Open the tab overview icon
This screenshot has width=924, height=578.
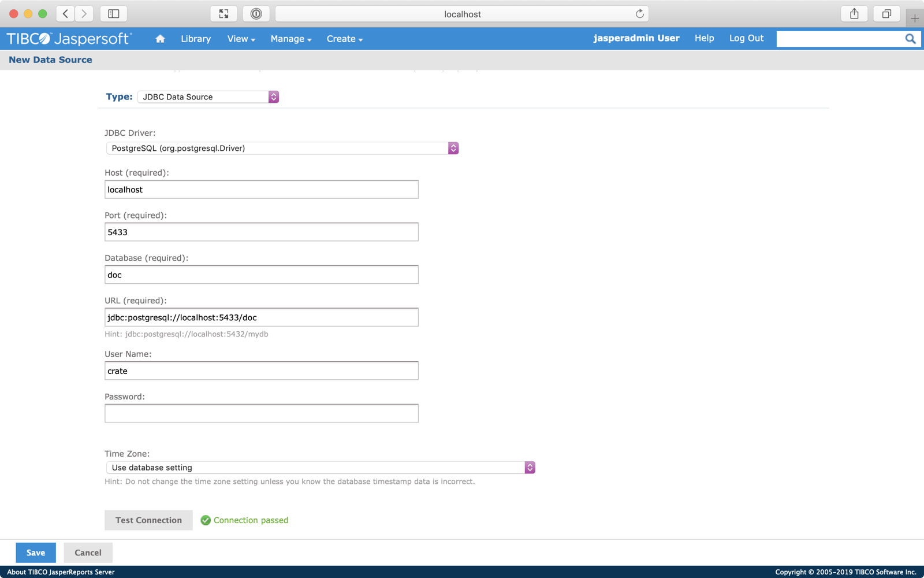tap(886, 14)
